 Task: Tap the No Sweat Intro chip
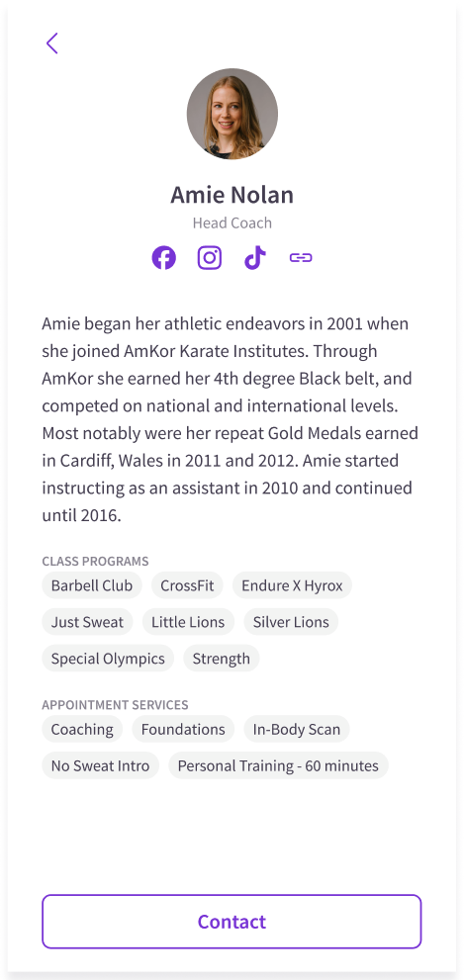(101, 765)
